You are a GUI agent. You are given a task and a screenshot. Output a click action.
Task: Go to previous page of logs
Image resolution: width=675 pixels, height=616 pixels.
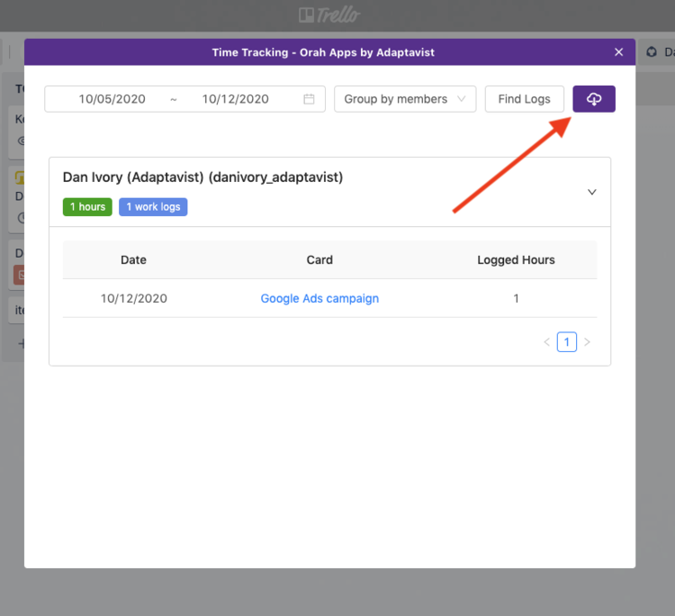(x=546, y=342)
